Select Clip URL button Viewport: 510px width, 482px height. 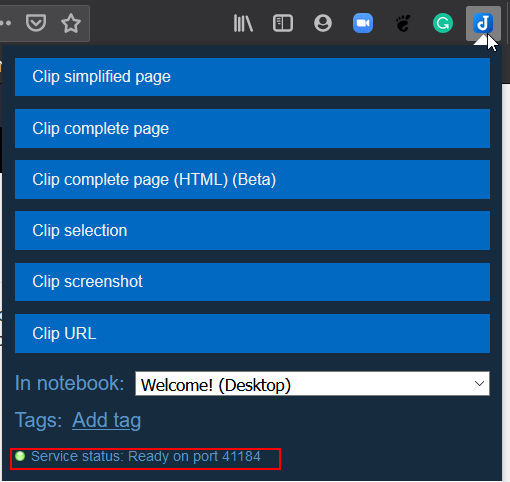tap(252, 333)
